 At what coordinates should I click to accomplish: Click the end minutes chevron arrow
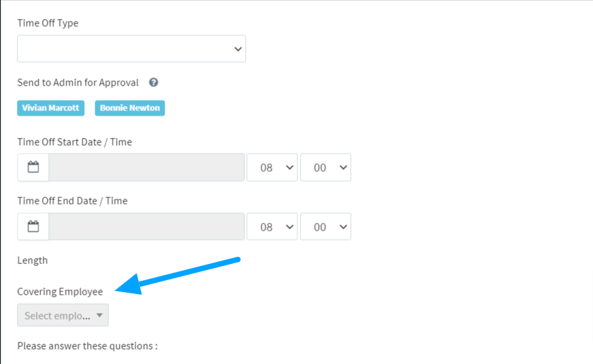[x=343, y=227]
